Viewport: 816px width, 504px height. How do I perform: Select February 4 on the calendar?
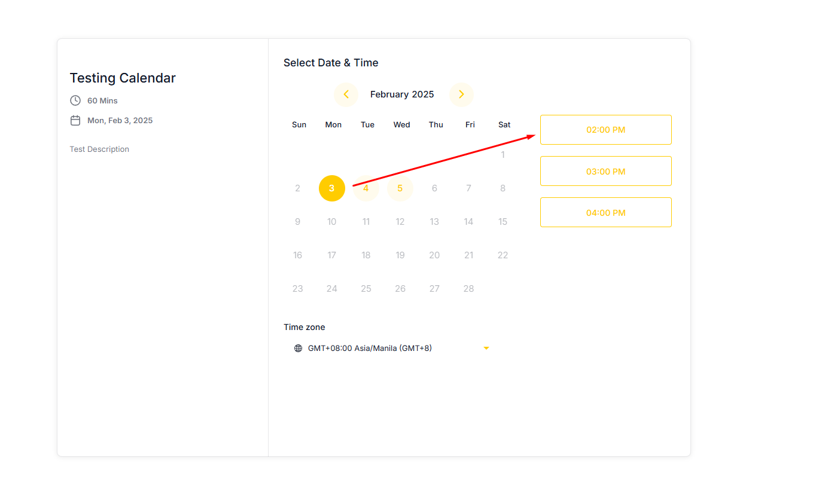366,188
